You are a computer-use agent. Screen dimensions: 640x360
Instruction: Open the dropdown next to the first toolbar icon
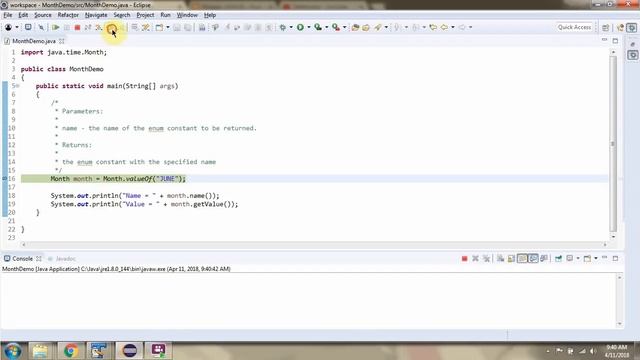click(17, 27)
